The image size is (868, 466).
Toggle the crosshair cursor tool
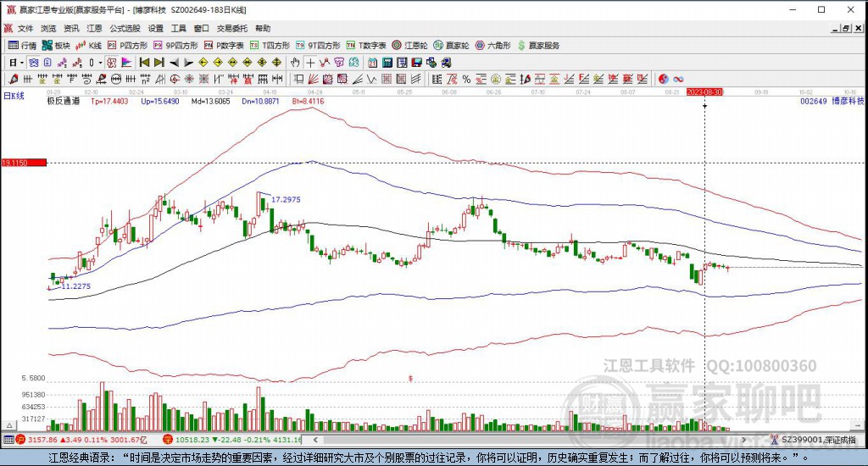(310, 63)
